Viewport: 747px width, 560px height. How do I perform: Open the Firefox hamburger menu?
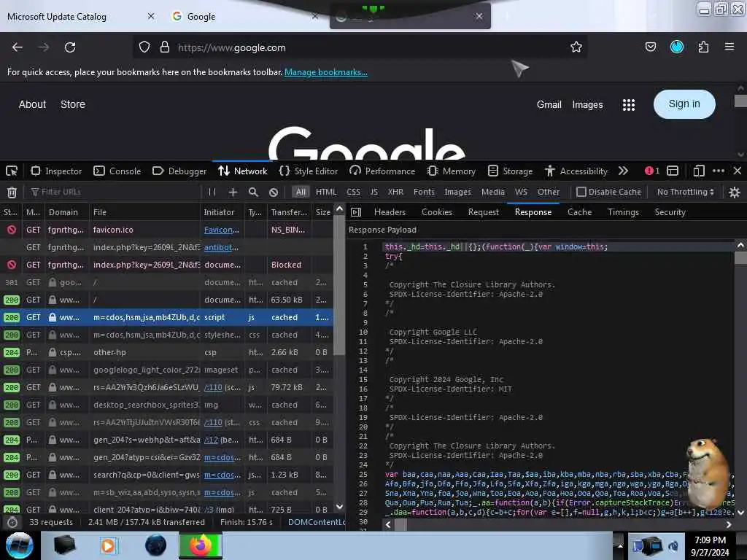click(729, 47)
